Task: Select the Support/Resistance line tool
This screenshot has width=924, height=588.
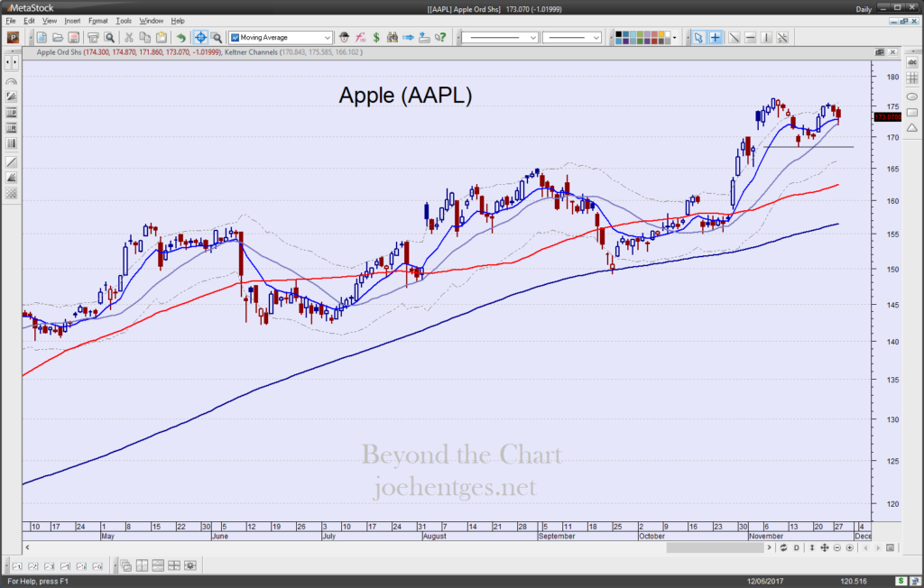Action: [782, 38]
